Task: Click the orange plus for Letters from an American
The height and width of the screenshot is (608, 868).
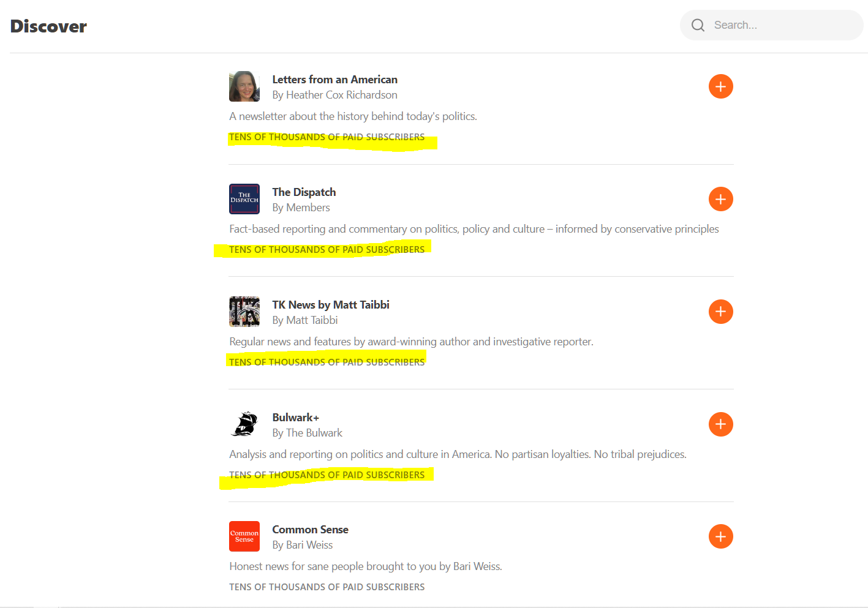Action: pos(720,86)
